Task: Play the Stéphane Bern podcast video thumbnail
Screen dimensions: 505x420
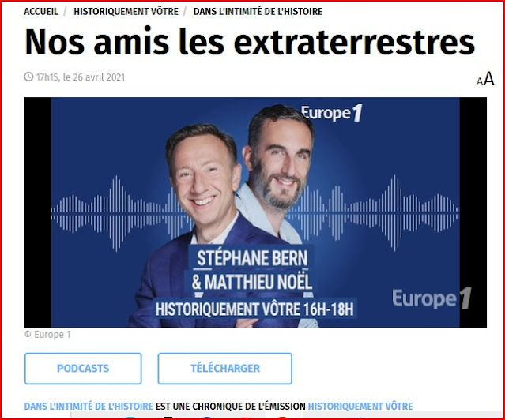Action: point(255,212)
